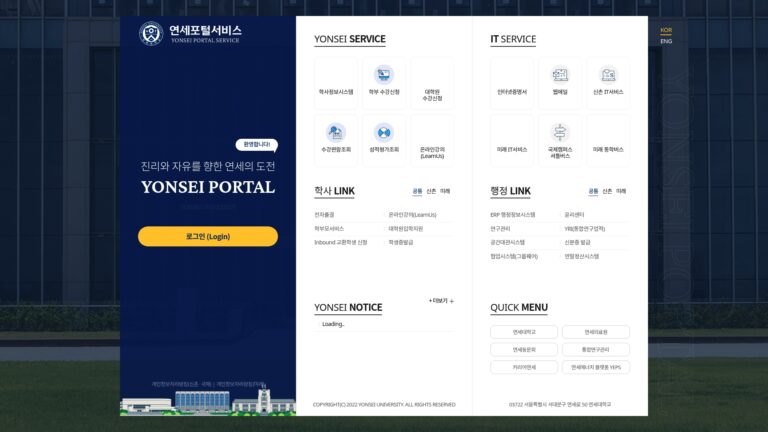Open the 학사정보시스템 tile
This screenshot has width=768, height=432.
(x=336, y=83)
